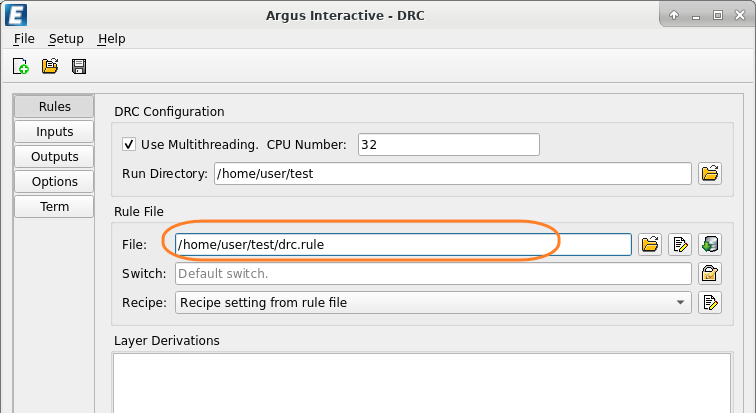Click the edit icon beside Recipe
756x413 pixels.
click(x=710, y=302)
